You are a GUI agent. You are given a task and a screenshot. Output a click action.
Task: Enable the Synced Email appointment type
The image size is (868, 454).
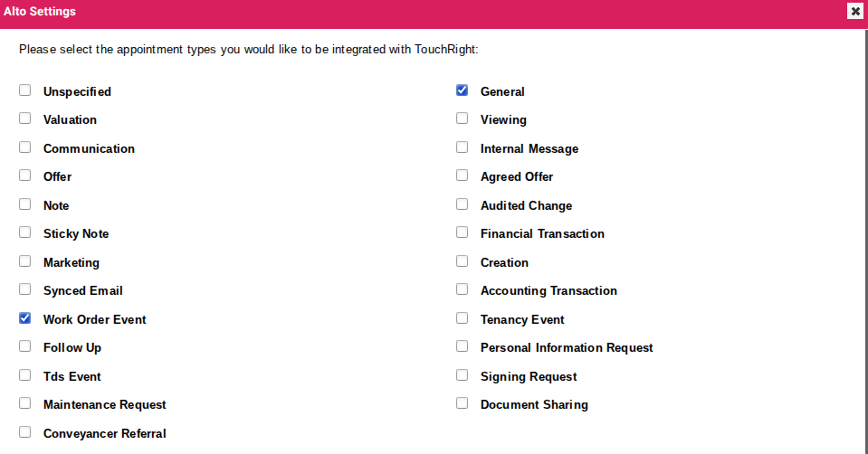click(25, 289)
